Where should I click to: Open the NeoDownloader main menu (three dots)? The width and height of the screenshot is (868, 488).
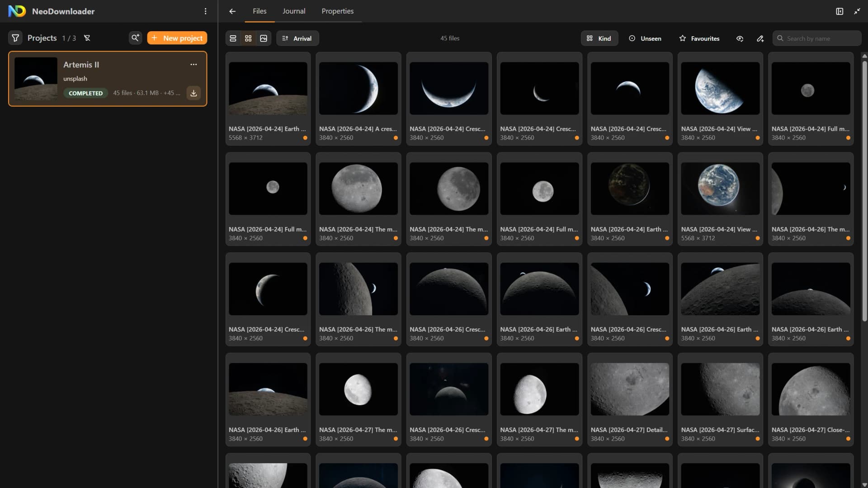(x=205, y=11)
